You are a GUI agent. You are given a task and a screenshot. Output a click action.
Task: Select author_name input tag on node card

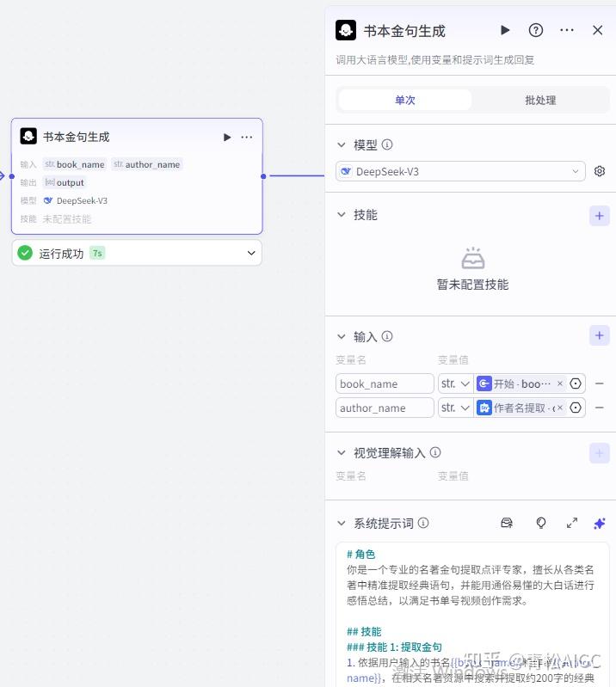coord(147,164)
